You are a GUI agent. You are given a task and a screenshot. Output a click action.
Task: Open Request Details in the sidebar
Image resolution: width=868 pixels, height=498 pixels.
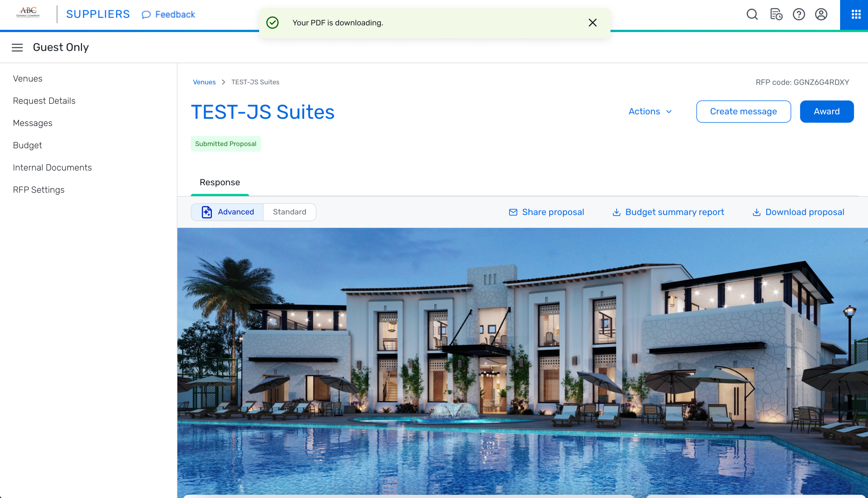pyautogui.click(x=44, y=101)
